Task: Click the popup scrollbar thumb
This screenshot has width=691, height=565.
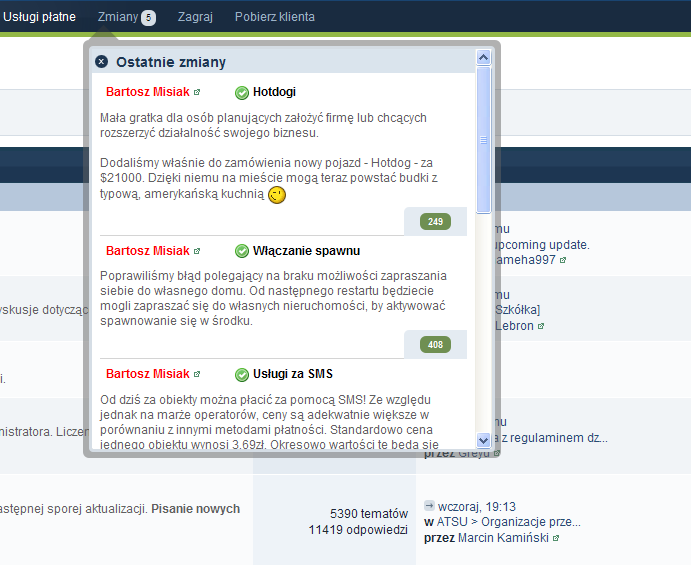Action: [483, 140]
